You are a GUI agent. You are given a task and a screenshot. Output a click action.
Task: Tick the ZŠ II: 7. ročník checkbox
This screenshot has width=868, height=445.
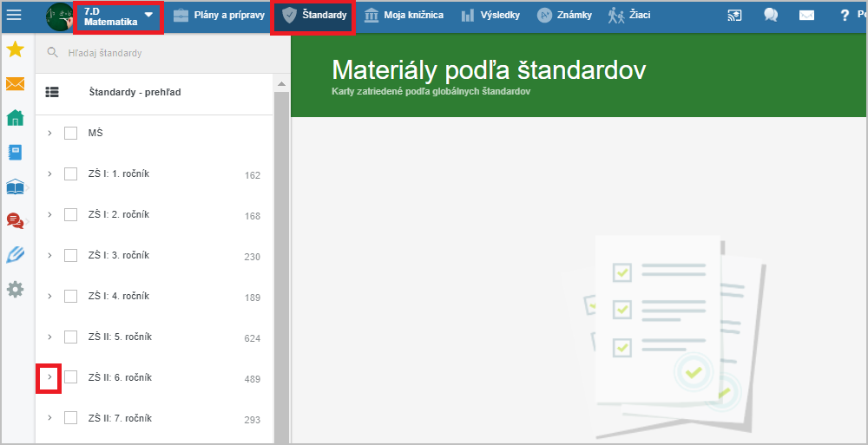point(71,418)
